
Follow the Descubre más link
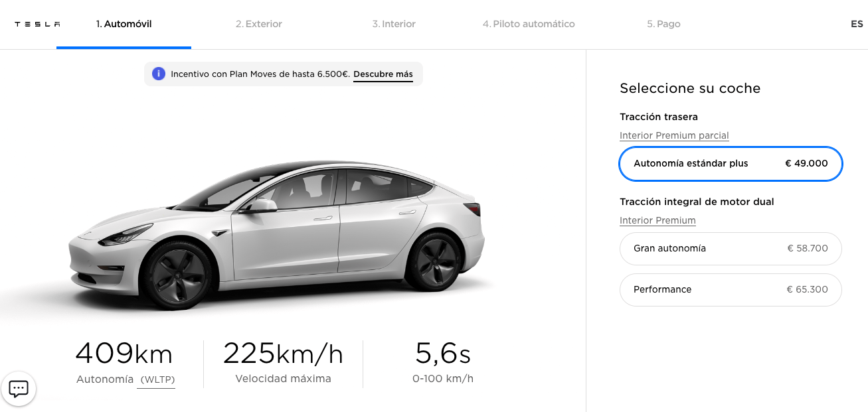383,74
